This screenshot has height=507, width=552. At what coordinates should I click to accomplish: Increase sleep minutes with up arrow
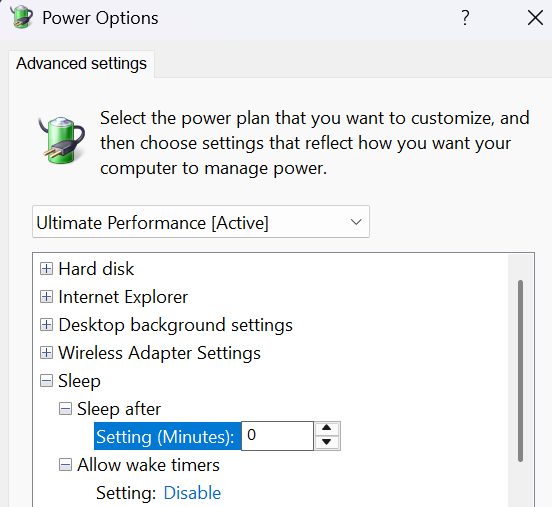(x=327, y=428)
